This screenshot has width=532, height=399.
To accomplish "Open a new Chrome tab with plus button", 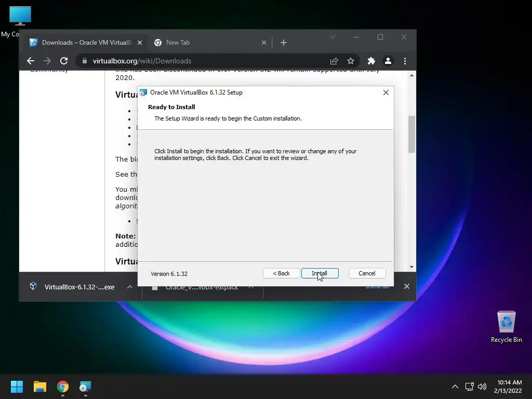I will pyautogui.click(x=284, y=43).
